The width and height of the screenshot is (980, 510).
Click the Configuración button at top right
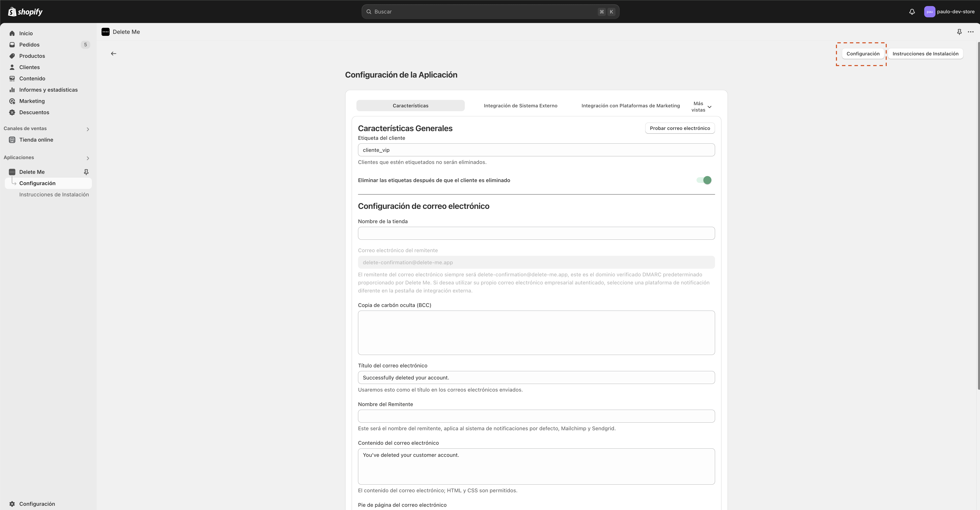pyautogui.click(x=863, y=54)
